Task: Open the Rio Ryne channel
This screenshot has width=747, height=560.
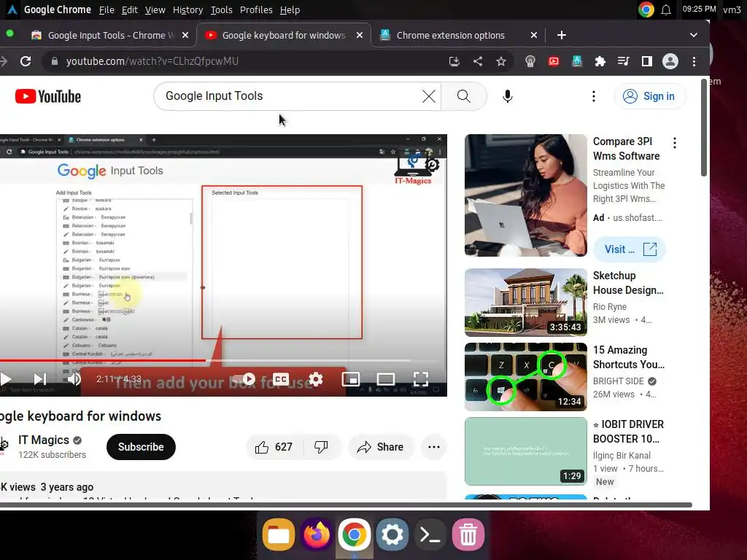Action: tap(609, 307)
